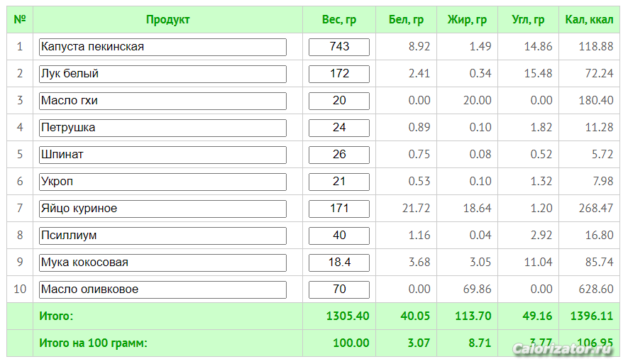Image resolution: width=628 pixels, height=364 pixels.
Task: Select the Масло оливковое product field
Action: point(162,289)
